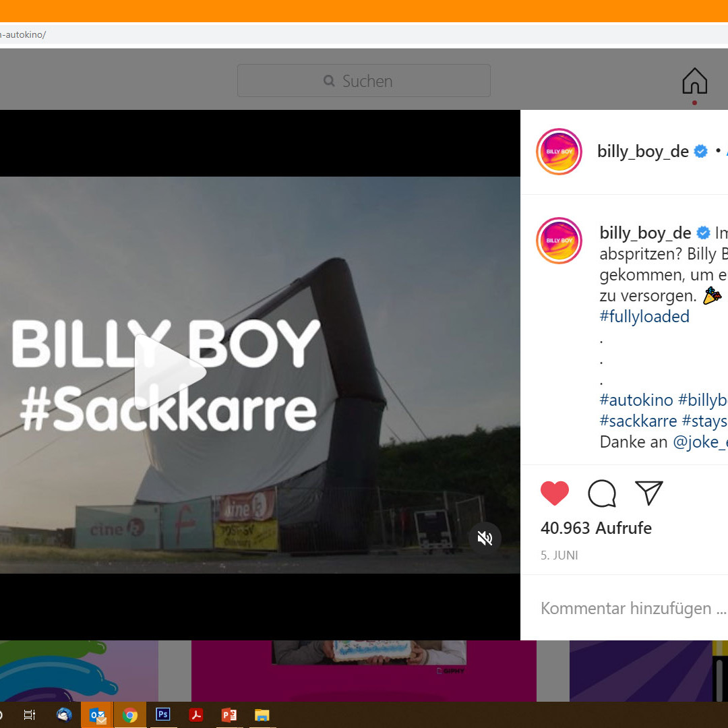Focus the Suchen search box
The width and height of the screenshot is (728, 728).
tap(363, 81)
